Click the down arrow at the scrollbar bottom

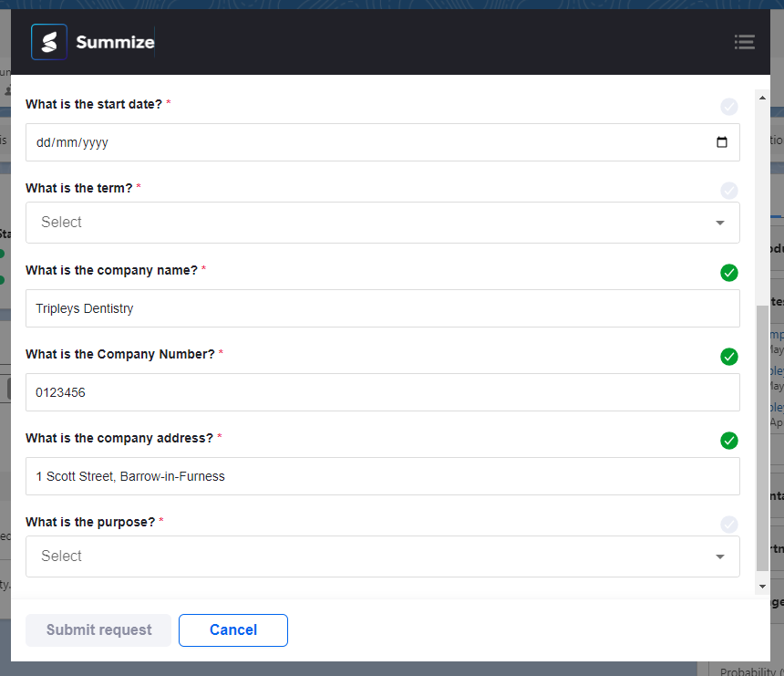click(761, 587)
